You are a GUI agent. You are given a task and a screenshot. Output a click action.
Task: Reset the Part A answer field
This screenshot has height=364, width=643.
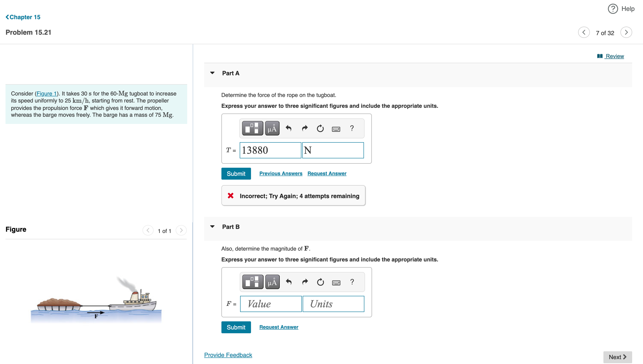coord(320,128)
